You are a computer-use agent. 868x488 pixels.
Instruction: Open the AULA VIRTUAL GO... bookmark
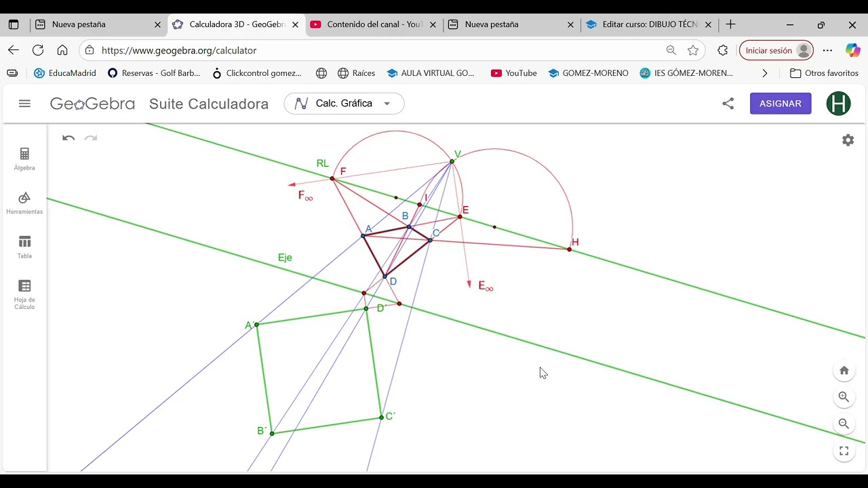[431, 73]
